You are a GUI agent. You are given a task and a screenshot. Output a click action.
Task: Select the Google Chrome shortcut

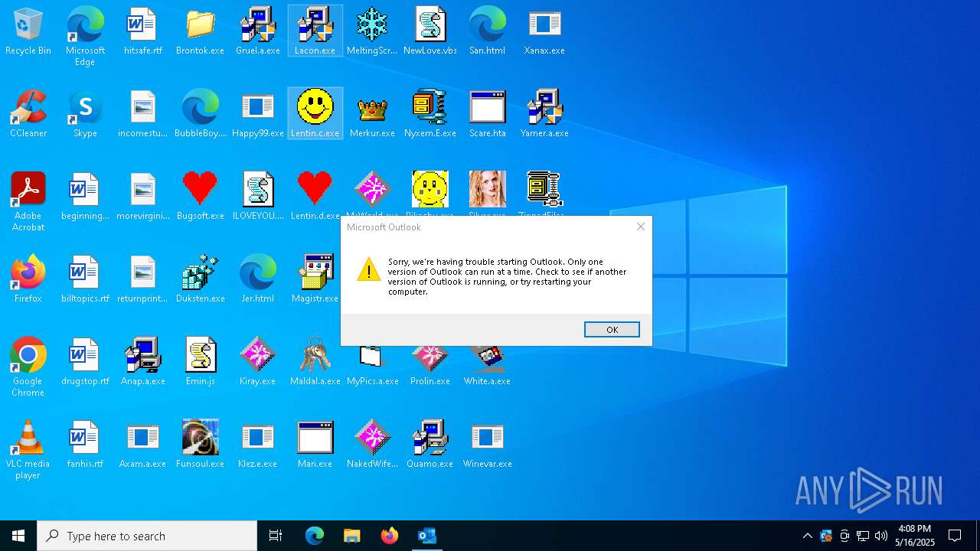[x=28, y=367]
